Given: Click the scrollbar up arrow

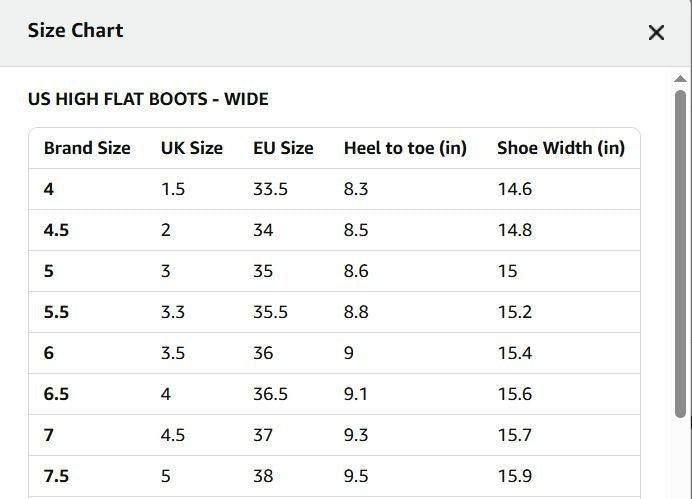Looking at the screenshot, I should [x=680, y=79].
